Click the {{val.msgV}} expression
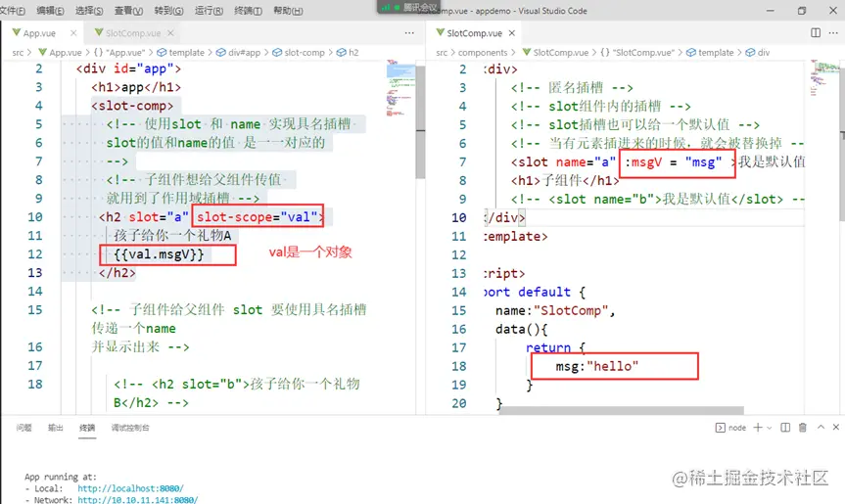845x504 pixels. [x=159, y=254]
